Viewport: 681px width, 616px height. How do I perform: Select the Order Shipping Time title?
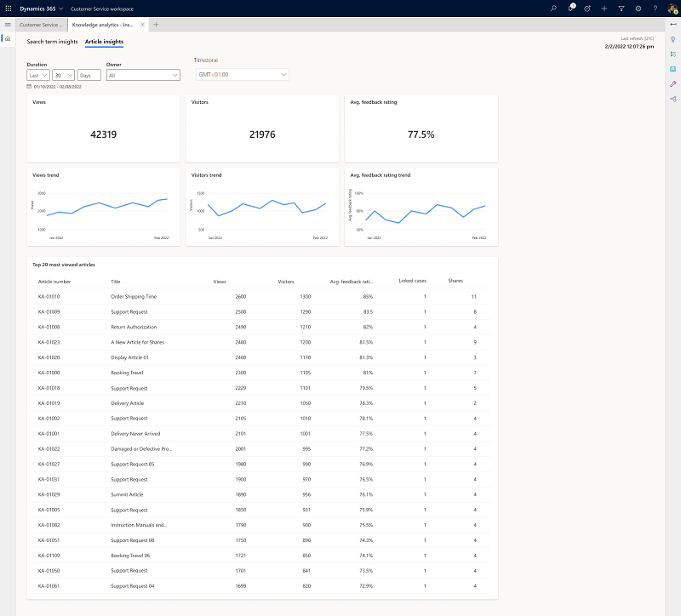(x=134, y=297)
